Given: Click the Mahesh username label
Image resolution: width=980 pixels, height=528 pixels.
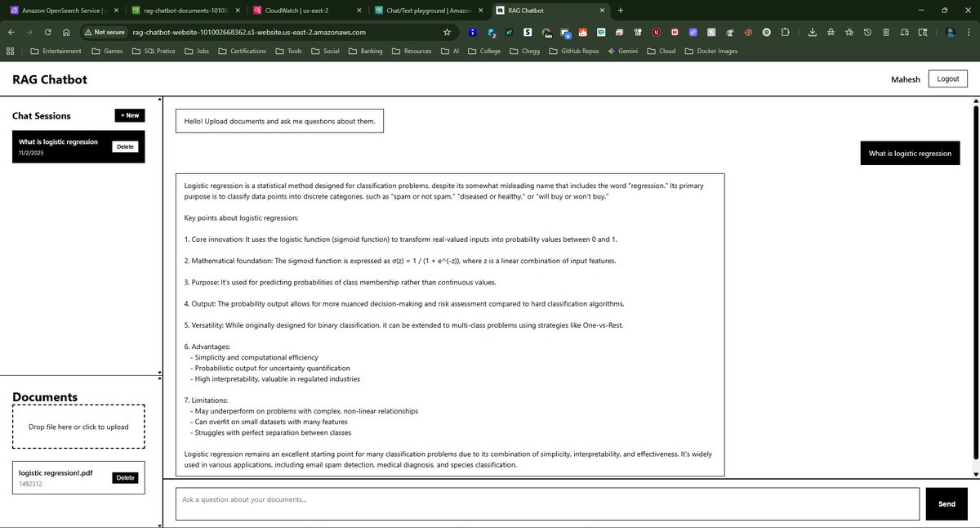Looking at the screenshot, I should [906, 79].
